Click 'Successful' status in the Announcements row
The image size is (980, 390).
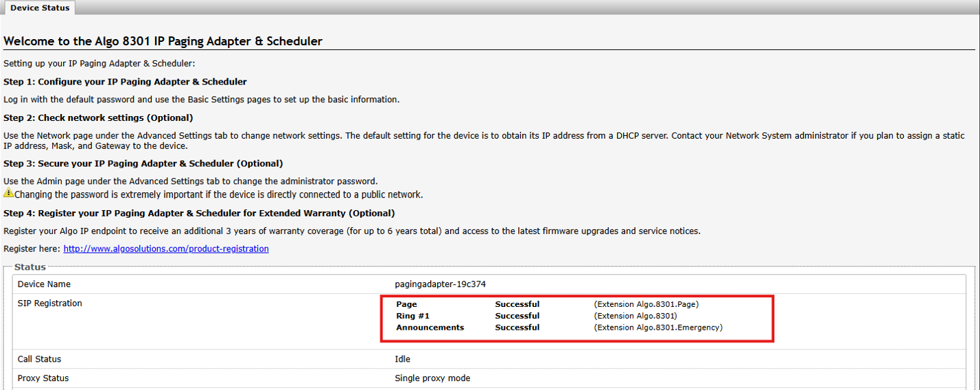(x=517, y=328)
